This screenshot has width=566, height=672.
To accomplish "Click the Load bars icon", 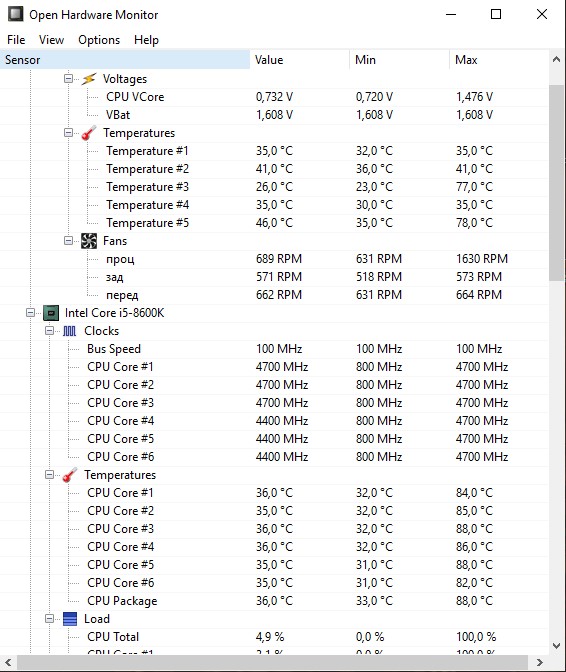I will 70,619.
